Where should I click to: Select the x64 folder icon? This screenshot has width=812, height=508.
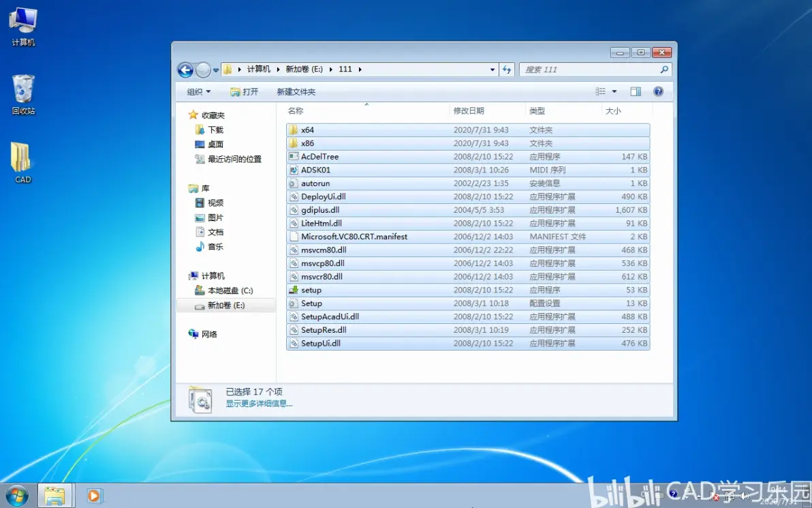[x=294, y=130]
